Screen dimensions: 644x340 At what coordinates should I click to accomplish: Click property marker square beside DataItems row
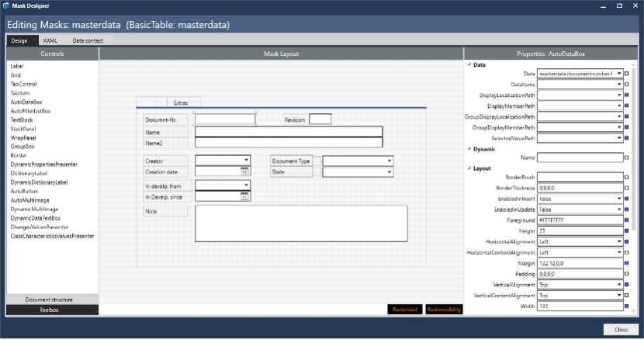(x=626, y=85)
